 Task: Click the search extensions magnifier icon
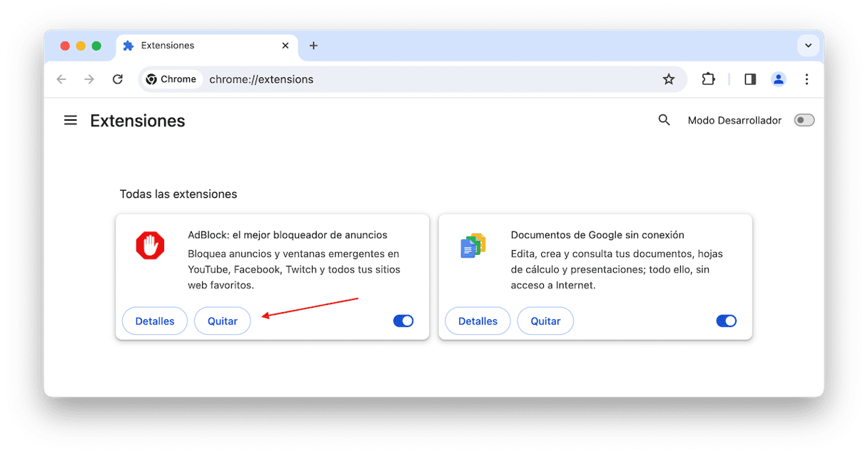(x=664, y=120)
